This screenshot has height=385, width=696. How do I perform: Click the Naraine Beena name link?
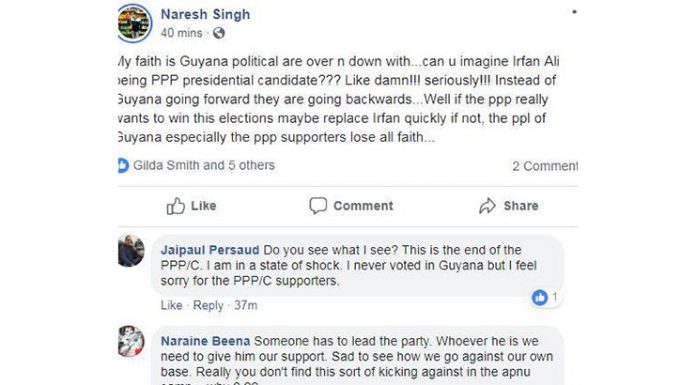pos(206,341)
